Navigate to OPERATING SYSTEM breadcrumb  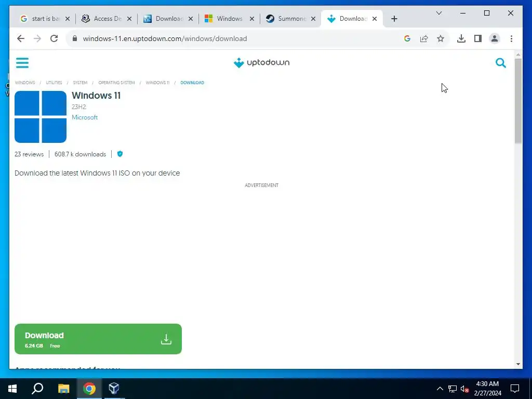[x=116, y=83]
